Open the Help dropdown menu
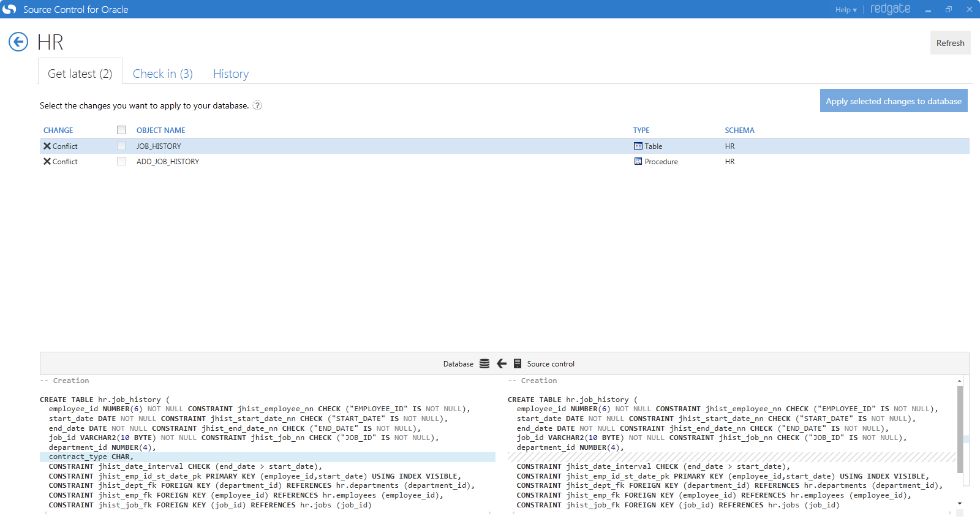Viewport: 980px width, 527px height. coord(846,10)
